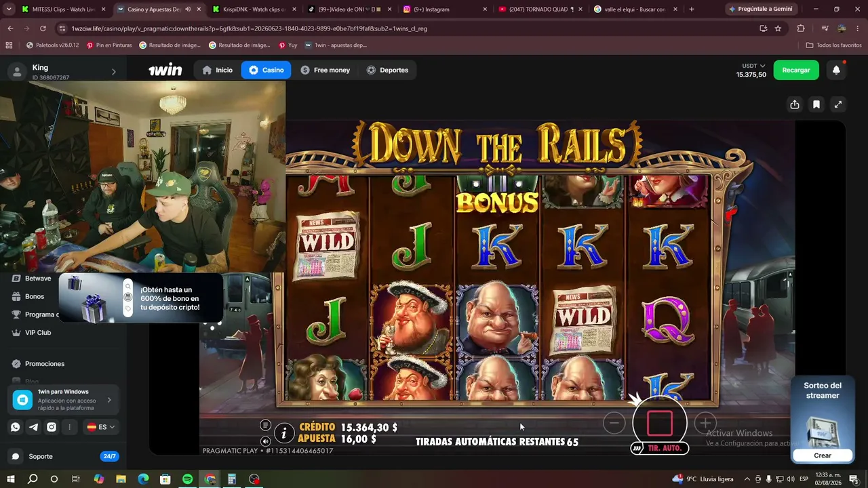Viewport: 868px width, 488px height.
Task: Open the Todos los favoritos folder
Action: coord(833,45)
